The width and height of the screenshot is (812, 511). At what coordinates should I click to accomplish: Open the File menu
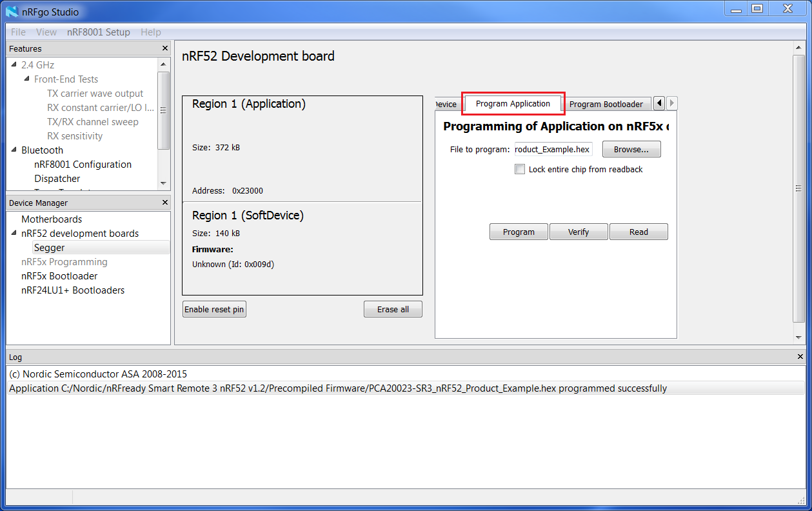tap(18, 32)
